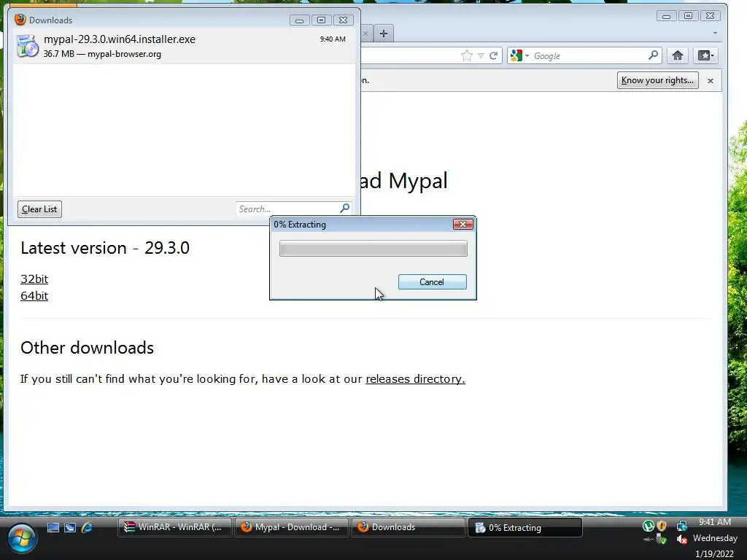747x560 pixels.
Task: Click the search magnifier in Google box
Action: tap(653, 55)
